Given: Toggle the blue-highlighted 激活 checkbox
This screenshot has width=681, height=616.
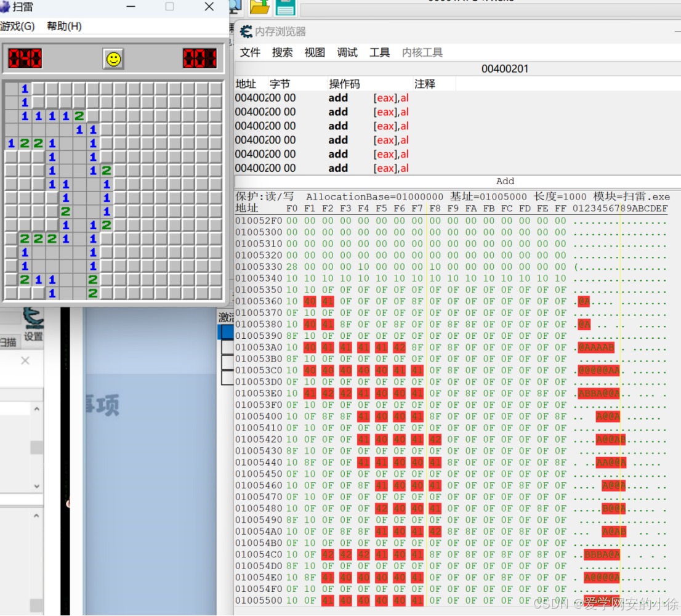Looking at the screenshot, I should (x=228, y=332).
